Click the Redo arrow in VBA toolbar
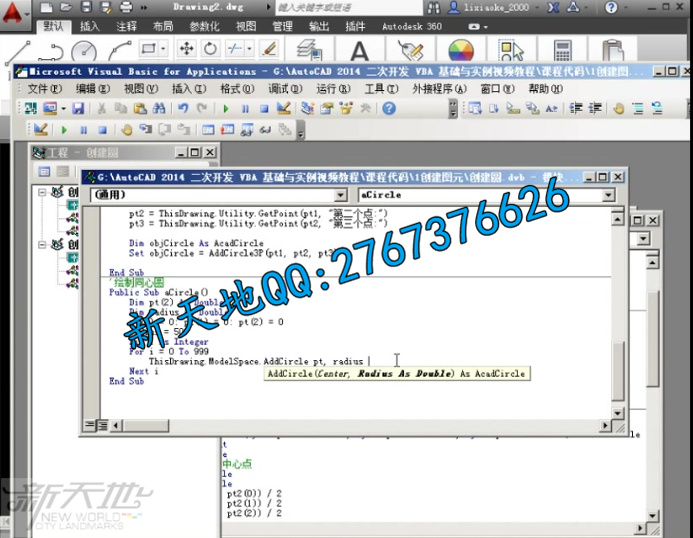This screenshot has width=693, height=538. click(202, 108)
